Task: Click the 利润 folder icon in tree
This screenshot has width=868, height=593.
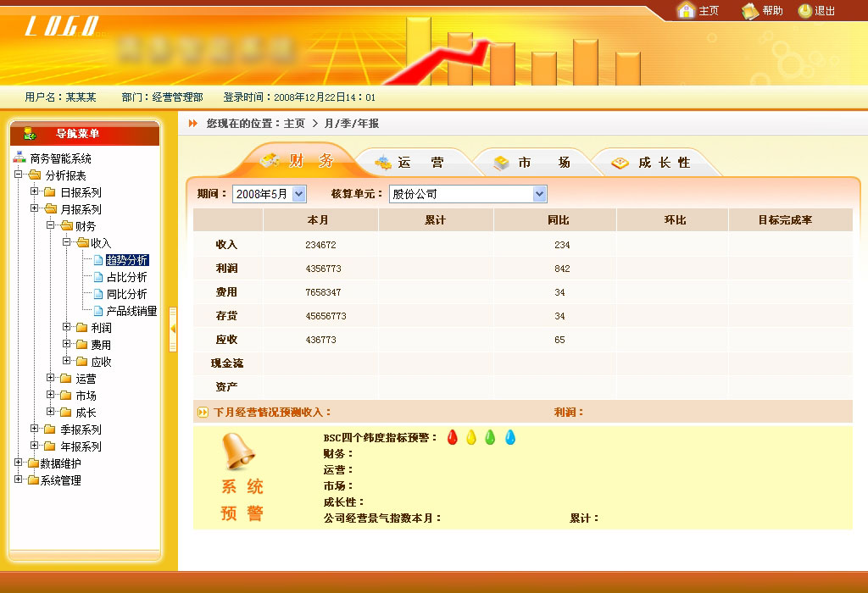Action: [81, 328]
